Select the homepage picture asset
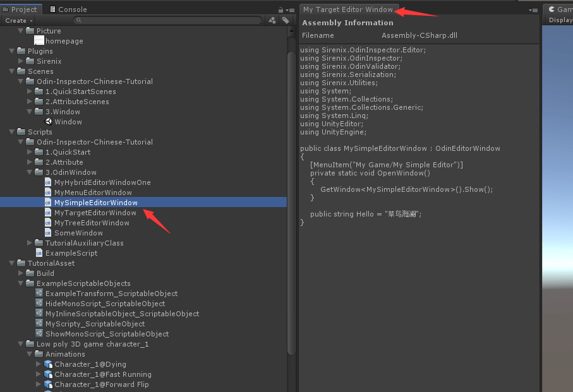This screenshot has height=392, width=573. point(64,41)
